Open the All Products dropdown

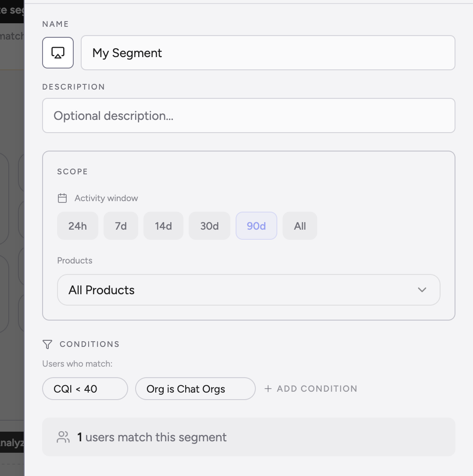(248, 290)
